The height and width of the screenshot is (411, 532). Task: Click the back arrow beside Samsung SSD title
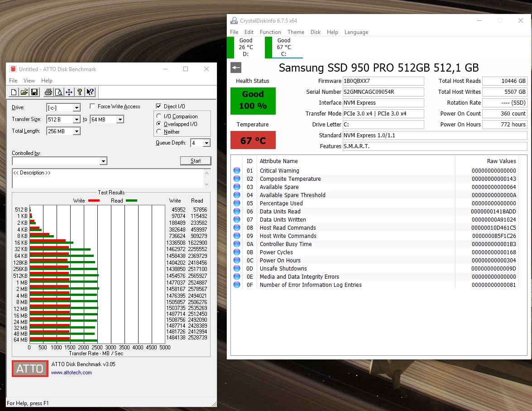tap(236, 68)
